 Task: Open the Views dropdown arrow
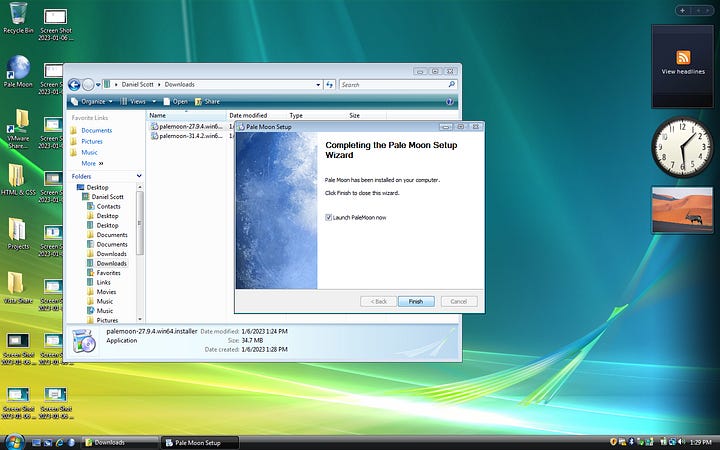coord(154,101)
